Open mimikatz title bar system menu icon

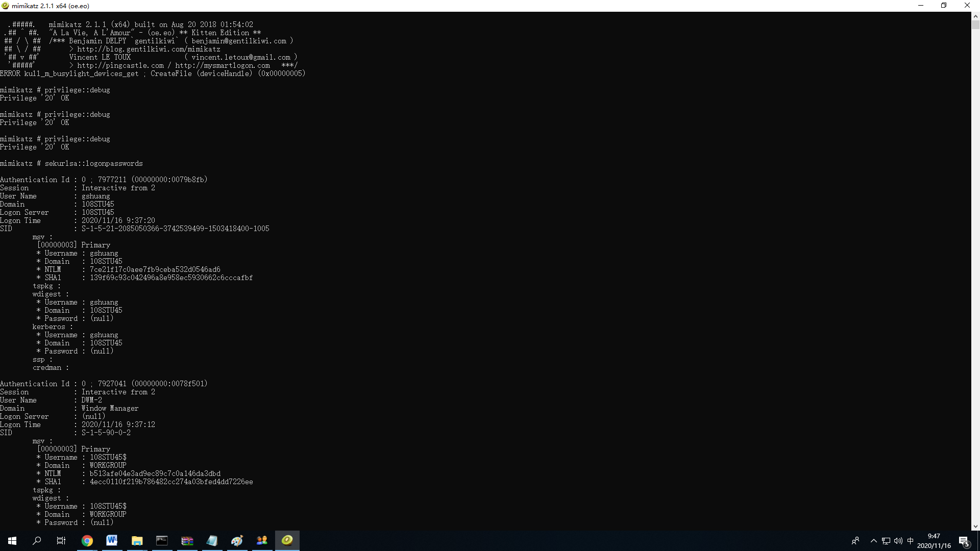click(x=5, y=6)
